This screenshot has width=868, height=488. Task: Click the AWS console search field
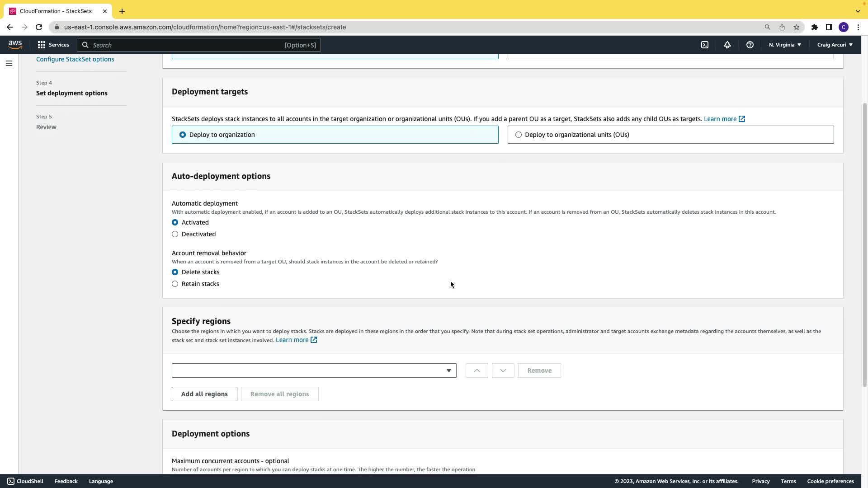[x=199, y=45]
